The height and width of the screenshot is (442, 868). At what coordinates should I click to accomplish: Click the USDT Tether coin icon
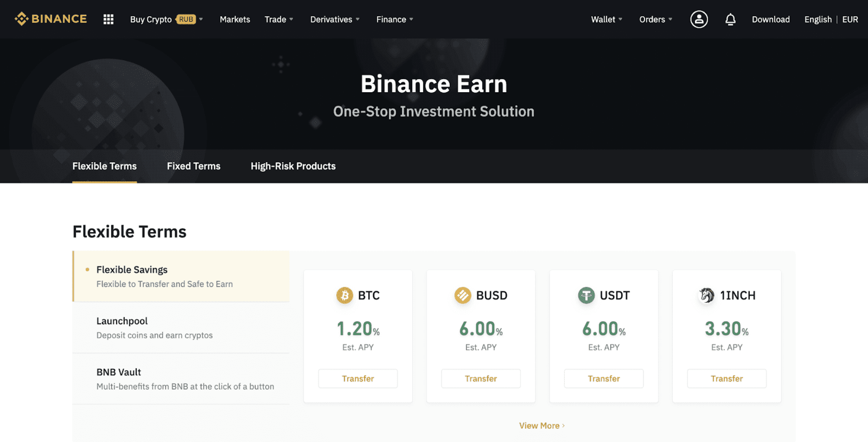(586, 295)
